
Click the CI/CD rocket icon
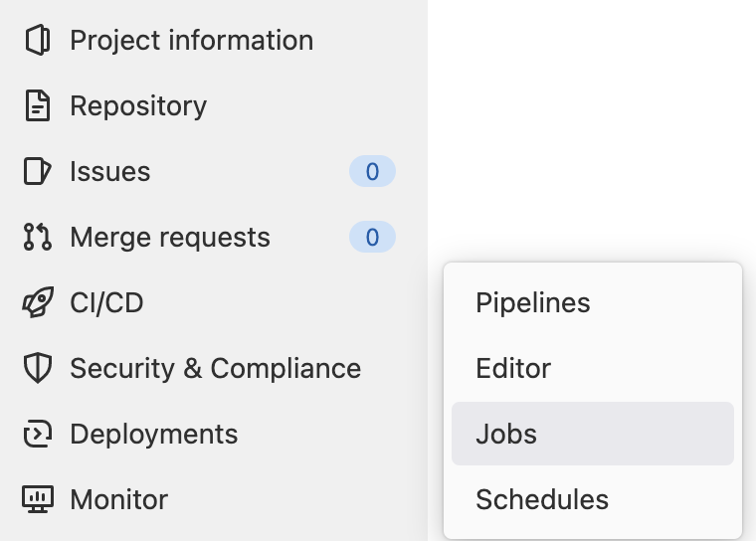(x=37, y=303)
